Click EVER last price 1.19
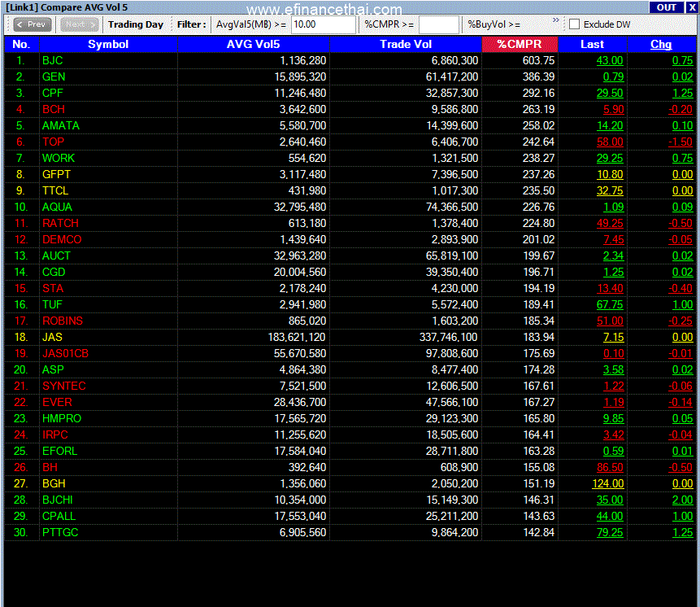Viewport: 700px width, 607px height. pyautogui.click(x=613, y=403)
